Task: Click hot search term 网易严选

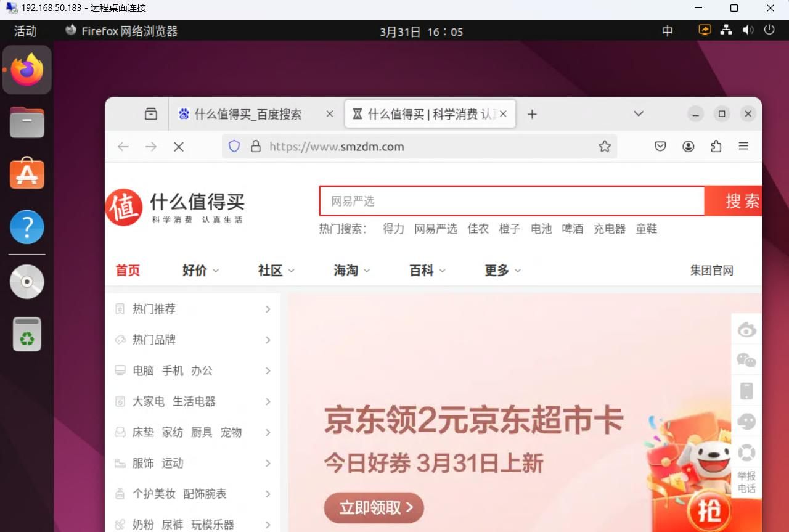Action: click(x=436, y=229)
